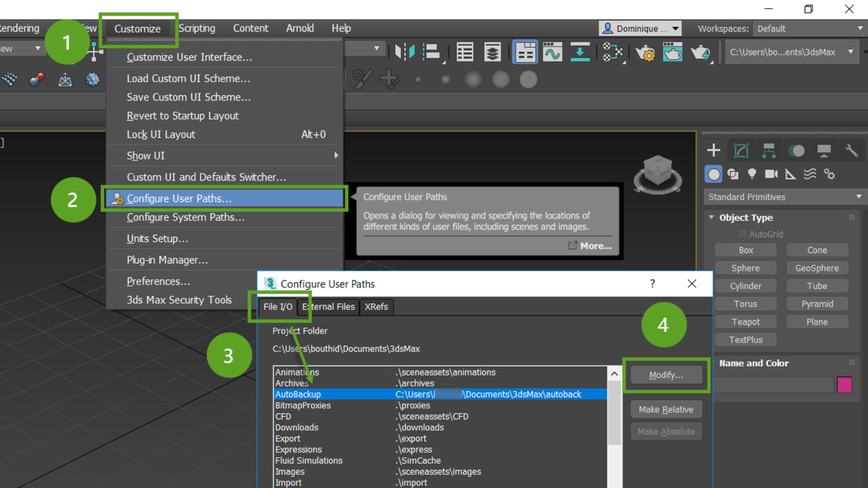
Task: Open the Curve Editor from toolbar
Action: (553, 52)
